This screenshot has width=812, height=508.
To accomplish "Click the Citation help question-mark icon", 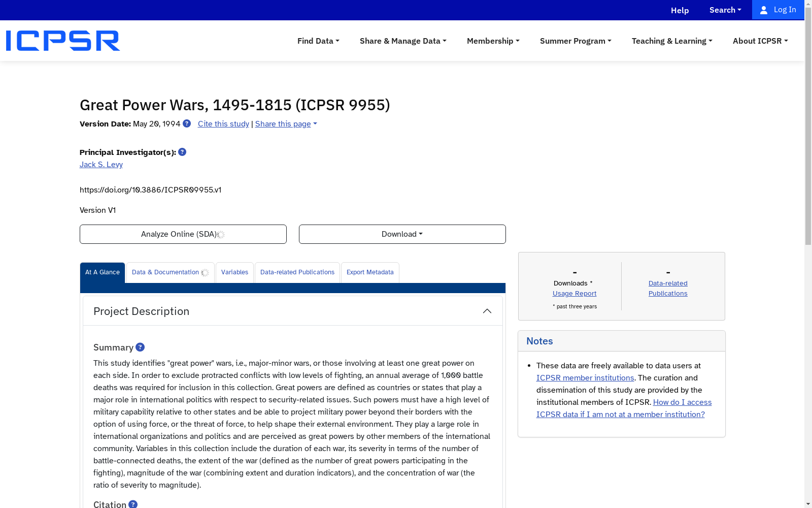I will [133, 504].
